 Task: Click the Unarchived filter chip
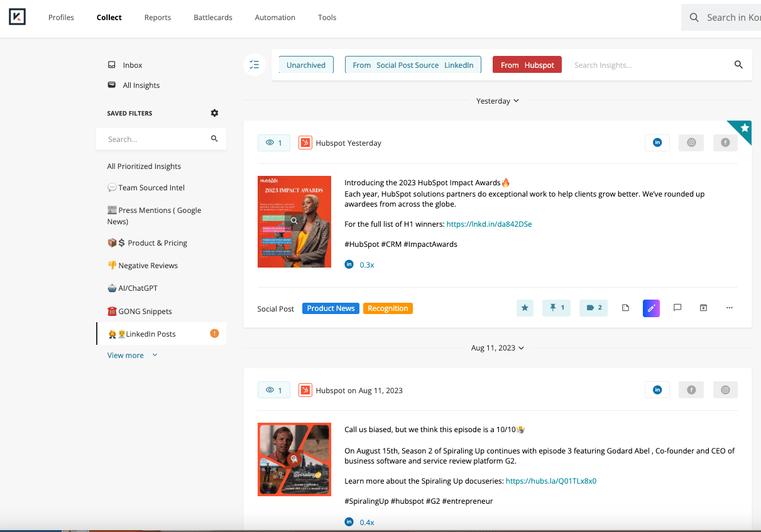[306, 65]
